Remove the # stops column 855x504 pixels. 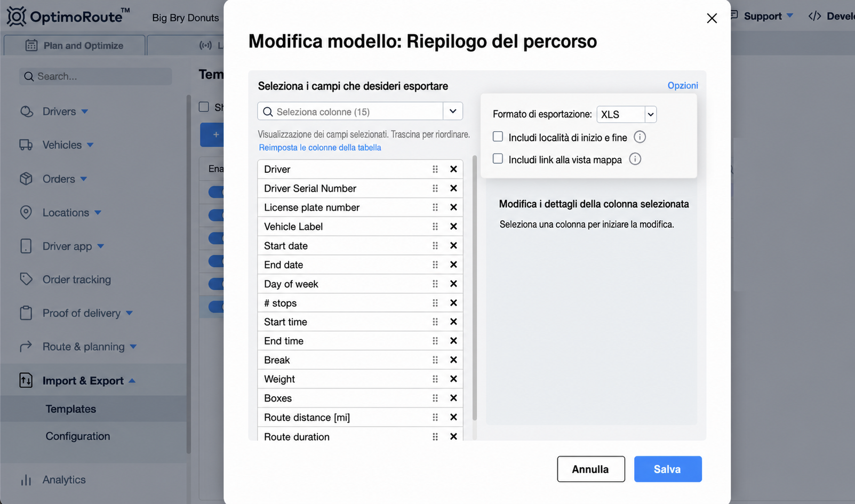[453, 303]
